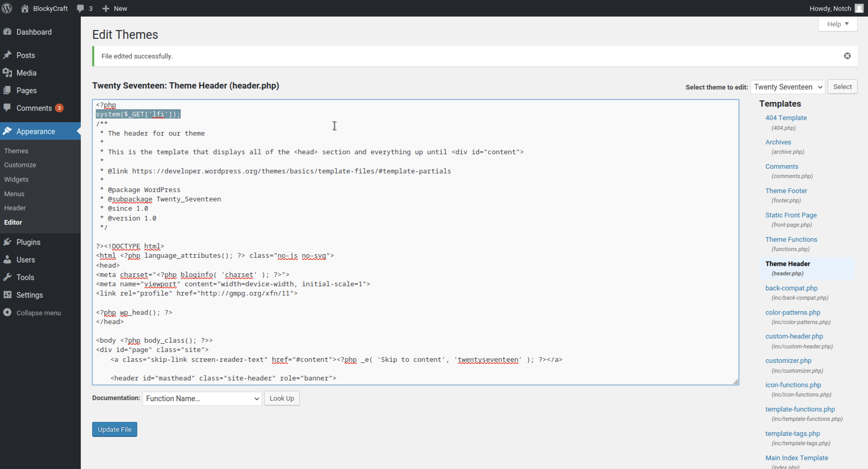
Task: Go to Widgets submenu item
Action: 16,179
